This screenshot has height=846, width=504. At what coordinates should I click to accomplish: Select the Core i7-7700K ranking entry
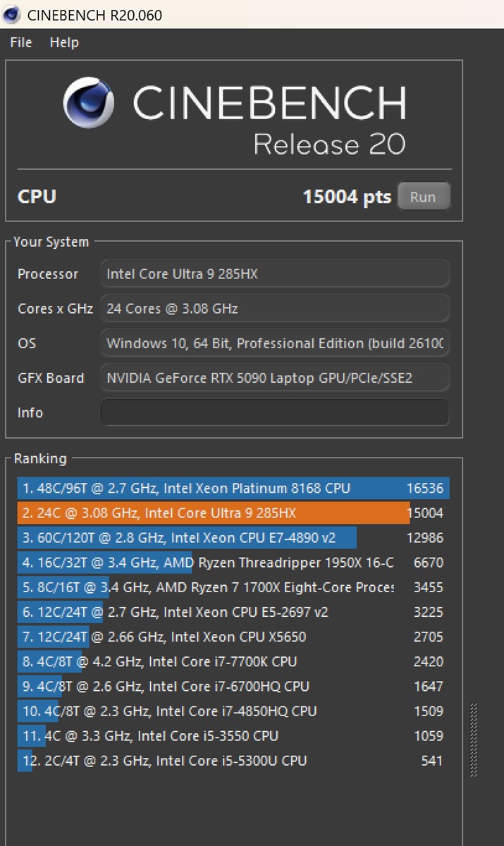click(x=233, y=661)
